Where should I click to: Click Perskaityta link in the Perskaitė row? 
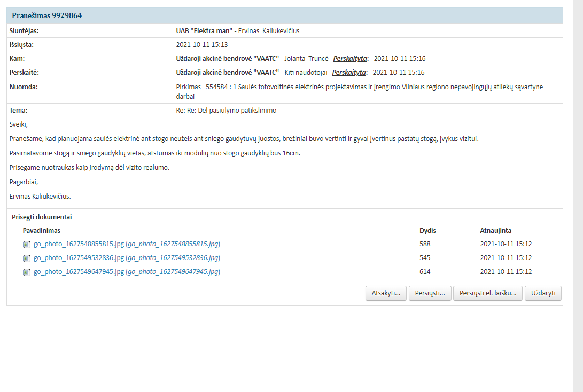[x=349, y=73]
